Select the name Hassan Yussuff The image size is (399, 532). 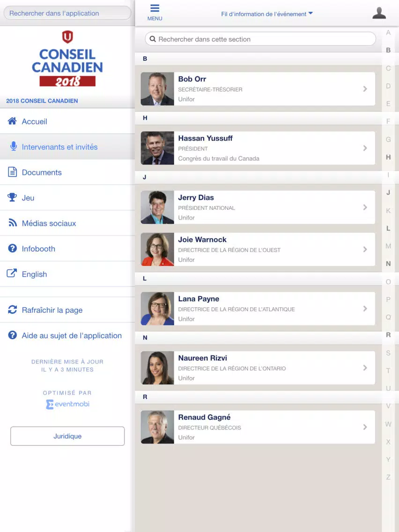click(205, 139)
